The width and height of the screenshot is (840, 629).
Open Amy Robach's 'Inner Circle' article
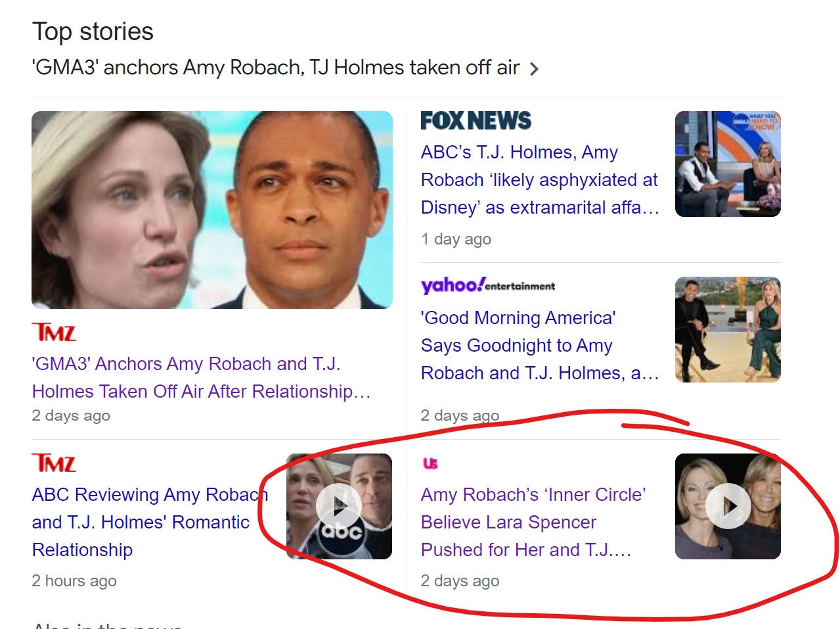tap(533, 522)
